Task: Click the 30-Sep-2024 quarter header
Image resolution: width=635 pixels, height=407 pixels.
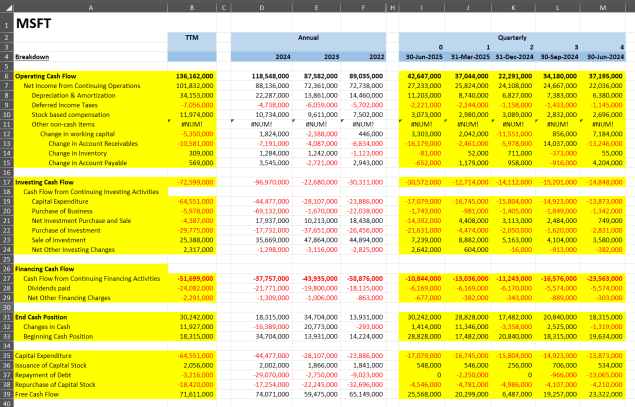Action: click(557, 57)
